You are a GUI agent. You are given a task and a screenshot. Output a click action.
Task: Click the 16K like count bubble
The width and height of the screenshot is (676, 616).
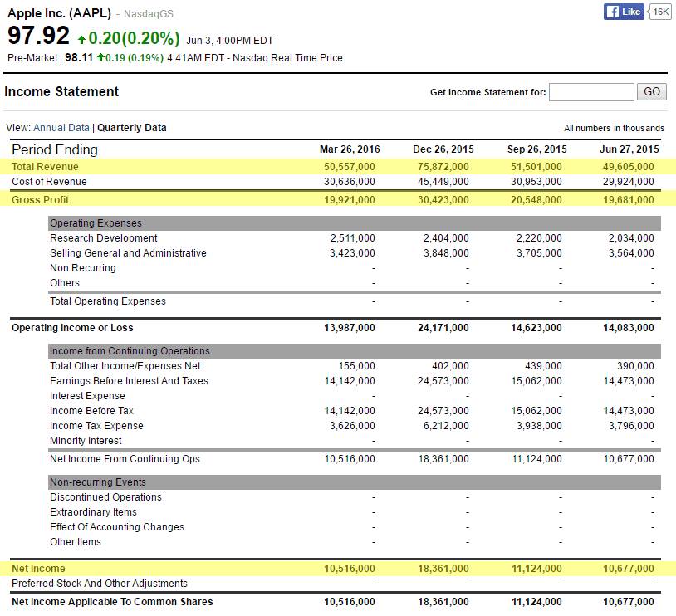(660, 12)
